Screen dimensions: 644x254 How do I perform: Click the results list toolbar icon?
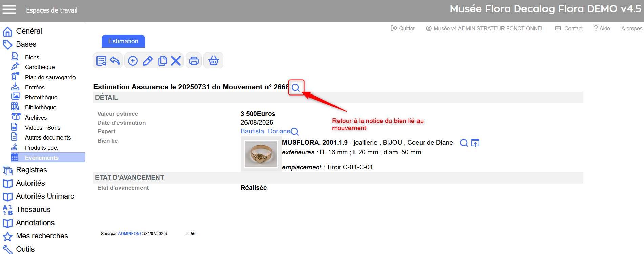pyautogui.click(x=101, y=61)
